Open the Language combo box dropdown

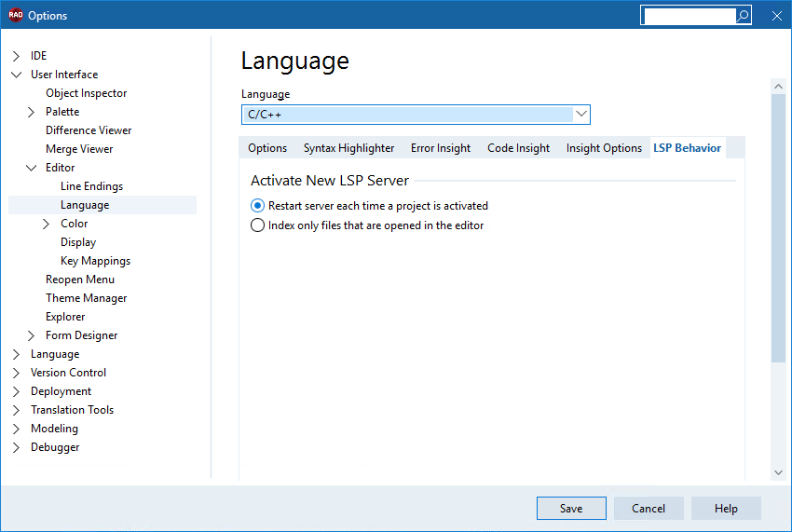click(581, 115)
